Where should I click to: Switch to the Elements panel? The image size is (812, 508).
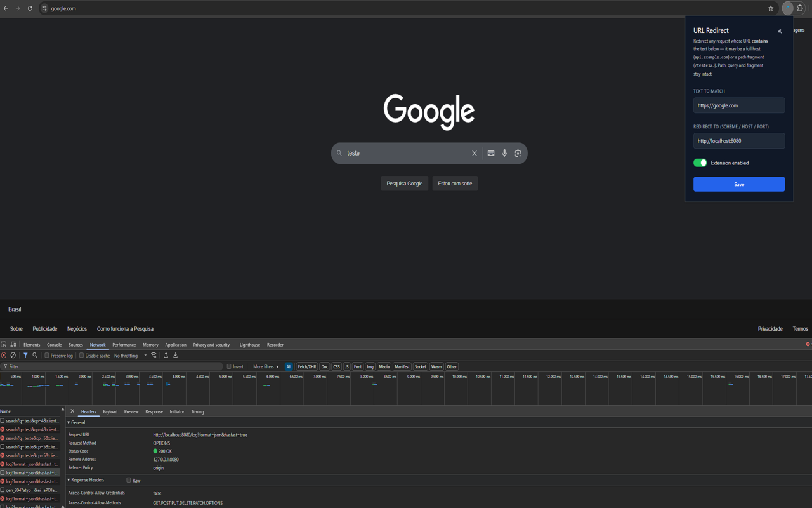pyautogui.click(x=32, y=345)
